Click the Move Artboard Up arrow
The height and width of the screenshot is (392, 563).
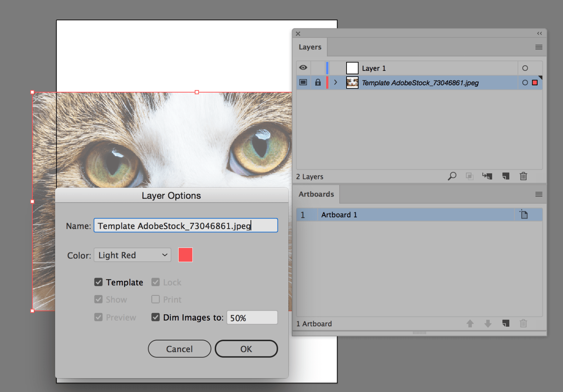coord(470,323)
